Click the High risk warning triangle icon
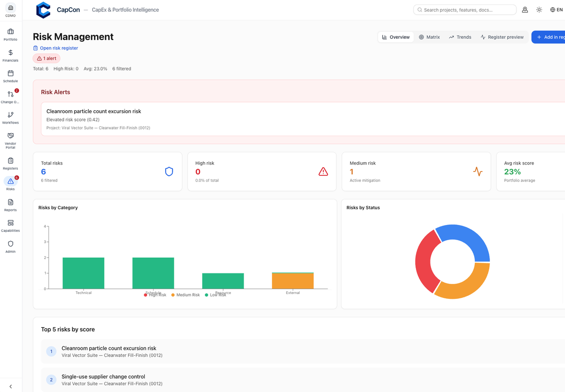This screenshot has width=565, height=392. pyautogui.click(x=323, y=171)
